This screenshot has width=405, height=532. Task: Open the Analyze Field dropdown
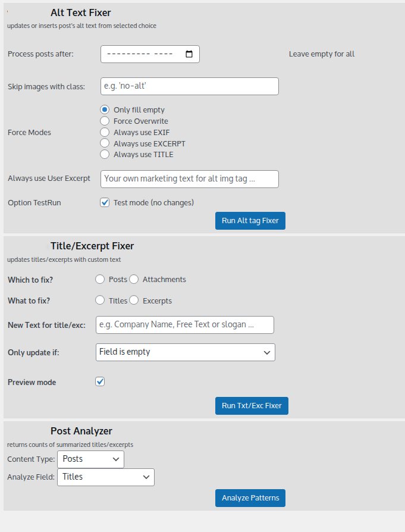[x=106, y=477]
